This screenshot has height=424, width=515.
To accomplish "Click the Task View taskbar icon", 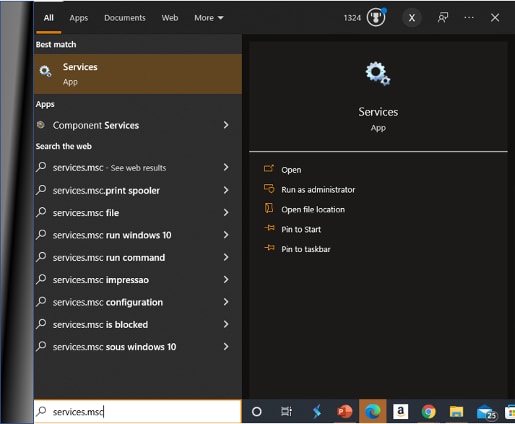I will point(286,411).
